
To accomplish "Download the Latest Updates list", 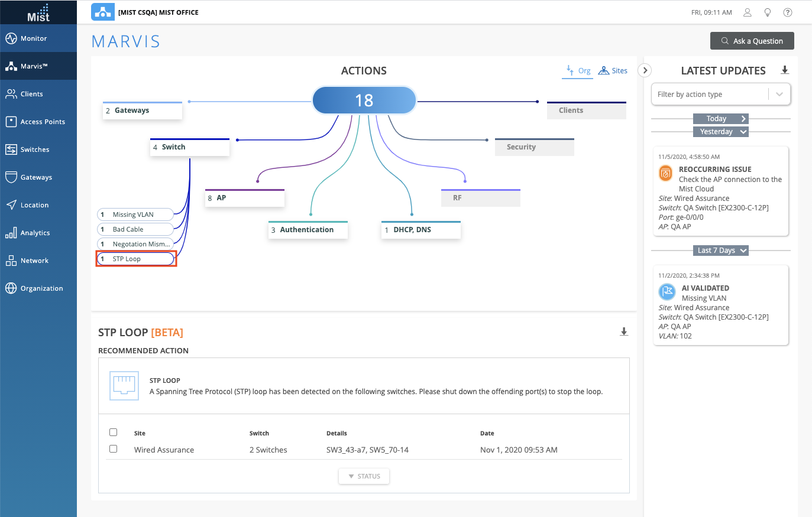I will pos(785,70).
